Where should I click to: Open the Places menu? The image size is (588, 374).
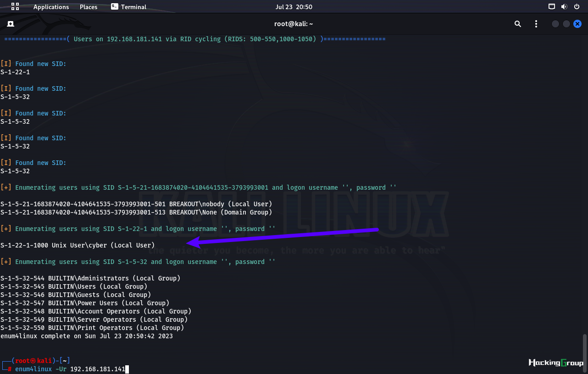[x=89, y=7]
